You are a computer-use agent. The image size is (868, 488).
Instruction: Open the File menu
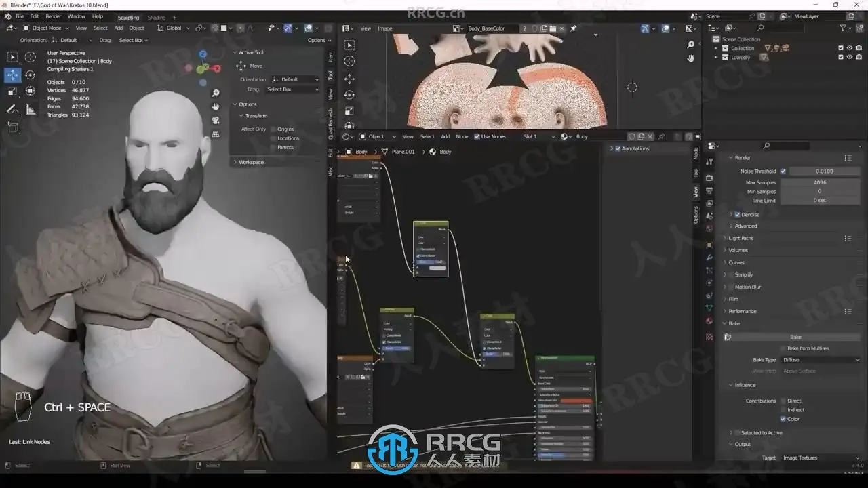20,16
